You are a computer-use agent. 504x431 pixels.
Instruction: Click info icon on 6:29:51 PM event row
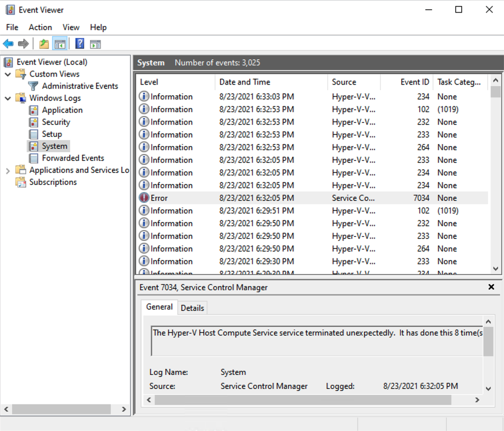coord(144,211)
